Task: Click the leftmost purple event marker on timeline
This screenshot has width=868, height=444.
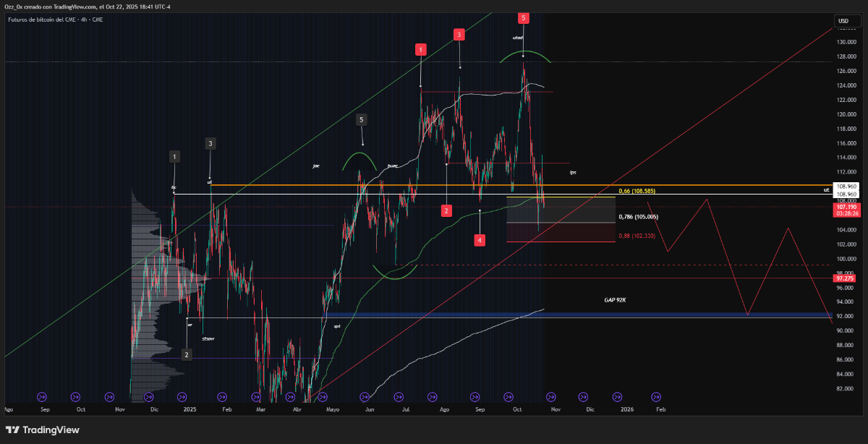Action: click(x=41, y=396)
